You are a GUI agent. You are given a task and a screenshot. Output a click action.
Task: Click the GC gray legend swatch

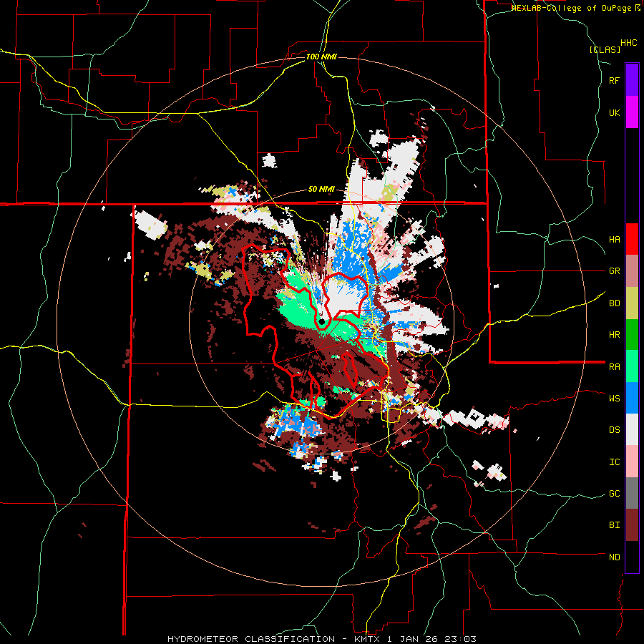point(632,493)
